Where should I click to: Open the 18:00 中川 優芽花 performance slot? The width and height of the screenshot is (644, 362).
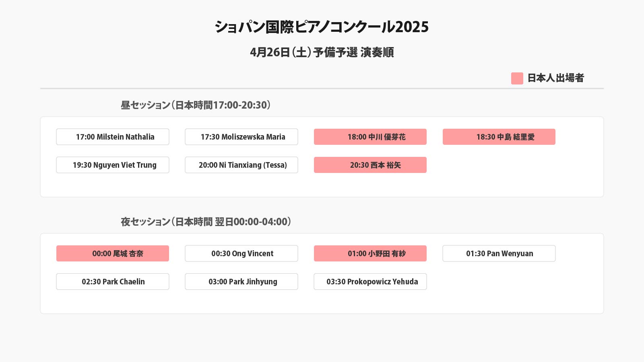(370, 137)
